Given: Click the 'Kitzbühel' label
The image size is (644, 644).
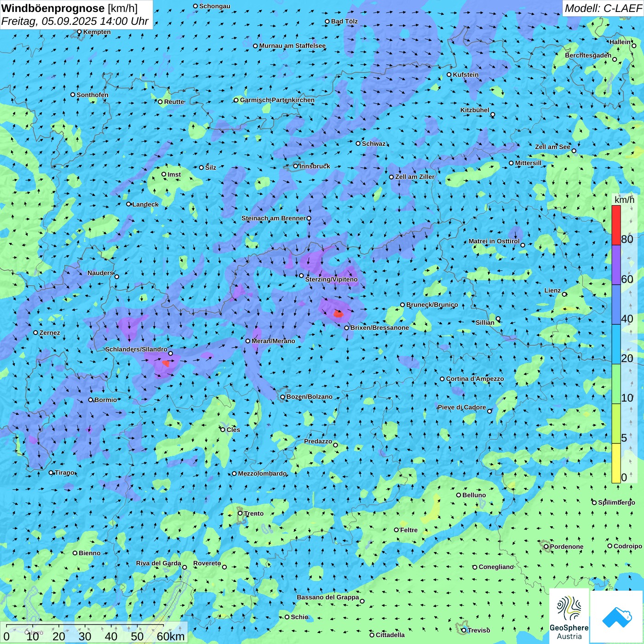Looking at the screenshot, I should coord(475,110).
